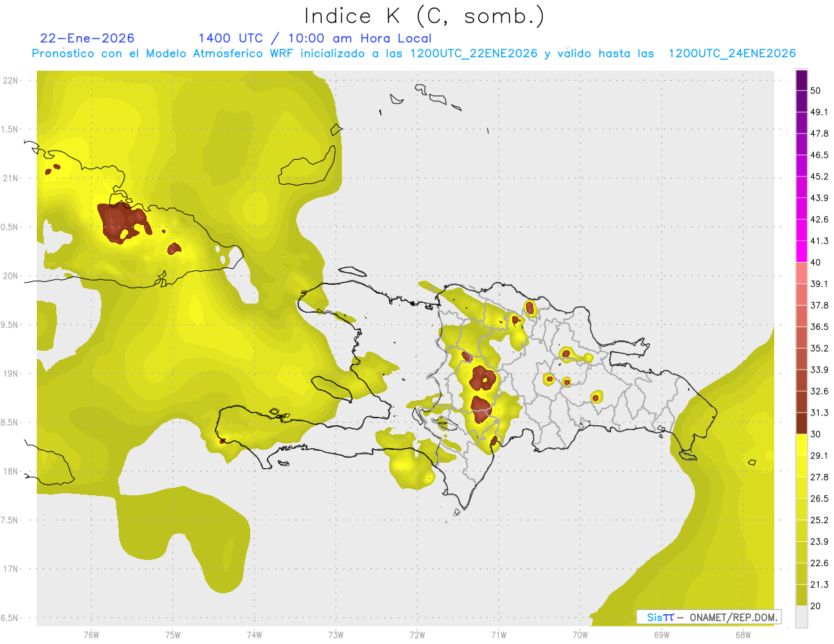Image resolution: width=834 pixels, height=644 pixels.
Task: Click the legend value "40"
Action: click(815, 263)
